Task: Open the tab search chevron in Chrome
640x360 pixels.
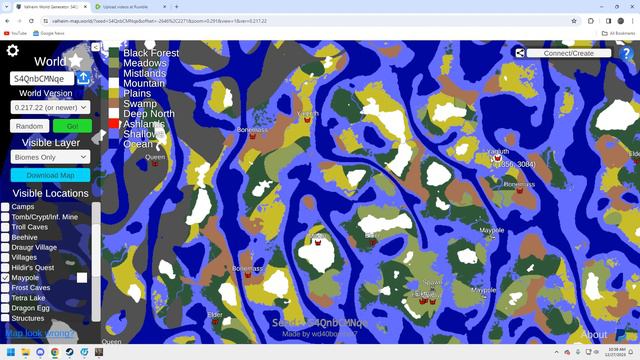Action: [6, 7]
